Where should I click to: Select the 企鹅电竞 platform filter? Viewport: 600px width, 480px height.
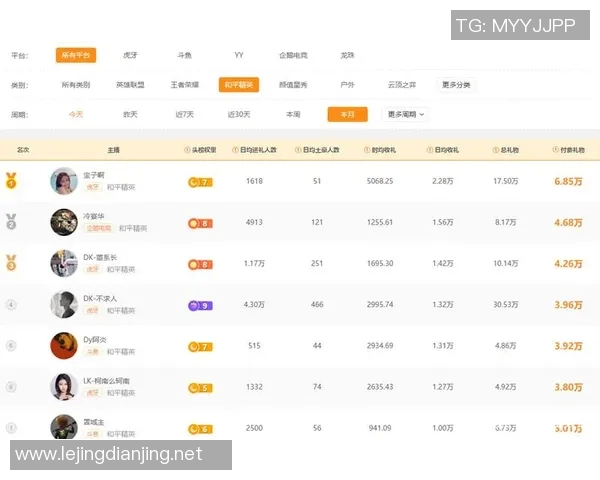pyautogui.click(x=293, y=55)
